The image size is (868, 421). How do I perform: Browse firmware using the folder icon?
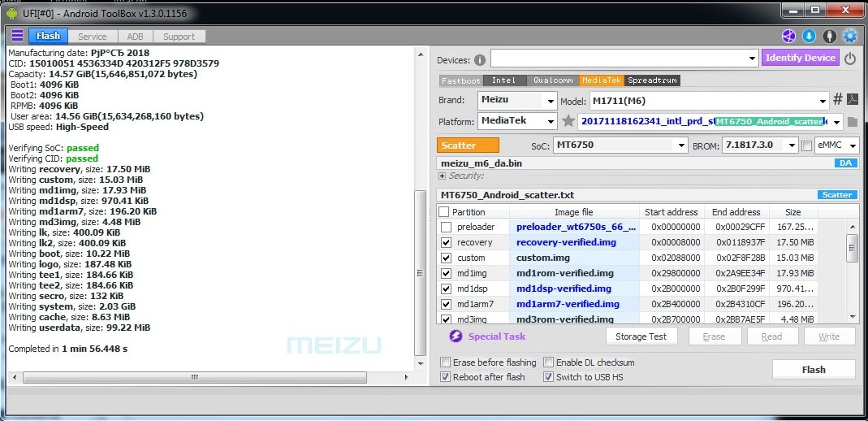(852, 121)
